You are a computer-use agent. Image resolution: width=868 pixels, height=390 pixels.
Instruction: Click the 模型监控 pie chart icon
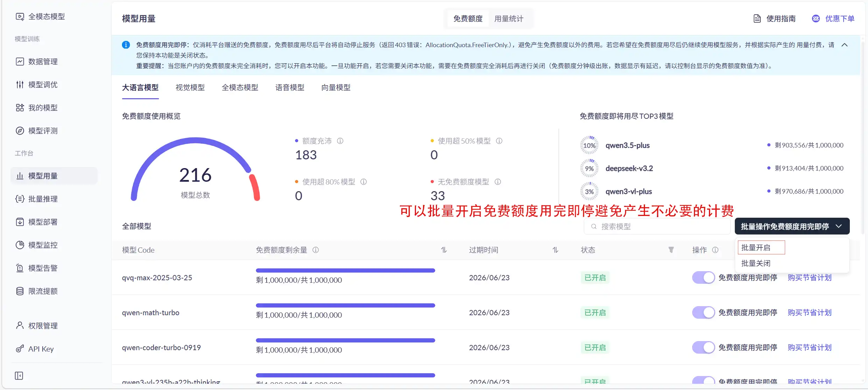20,245
